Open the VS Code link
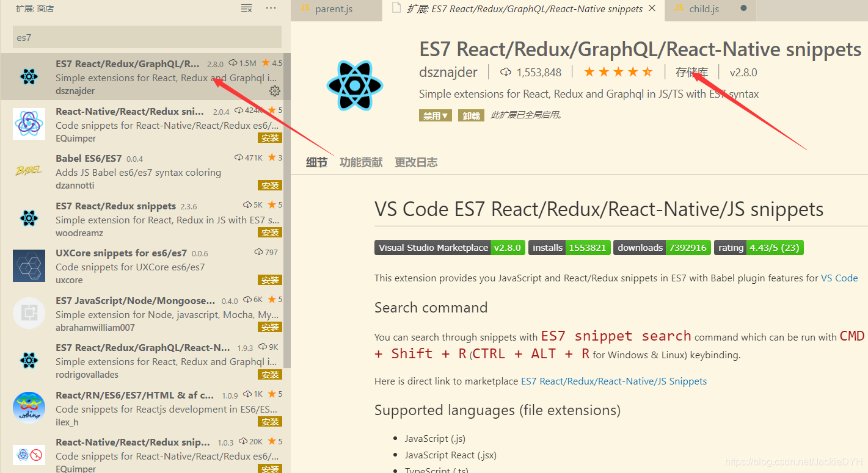Screen dimensions: 868x473 click(839, 278)
